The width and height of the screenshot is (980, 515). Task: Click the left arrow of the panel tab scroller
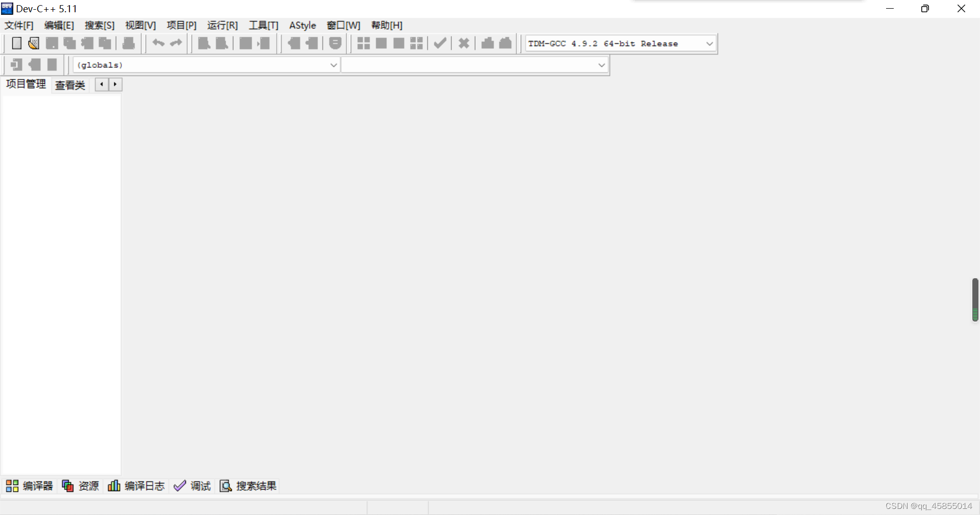(101, 85)
